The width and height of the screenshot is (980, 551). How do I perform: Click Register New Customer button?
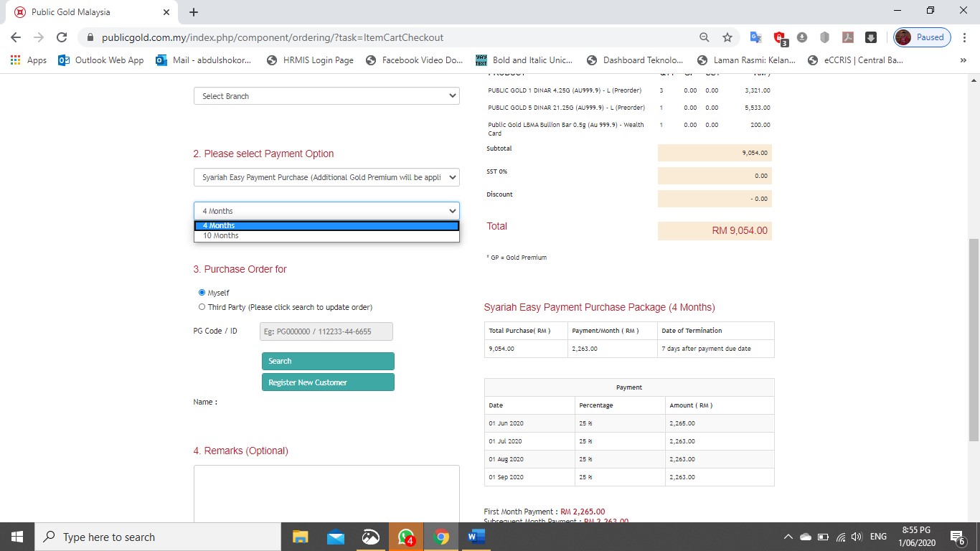(x=328, y=382)
